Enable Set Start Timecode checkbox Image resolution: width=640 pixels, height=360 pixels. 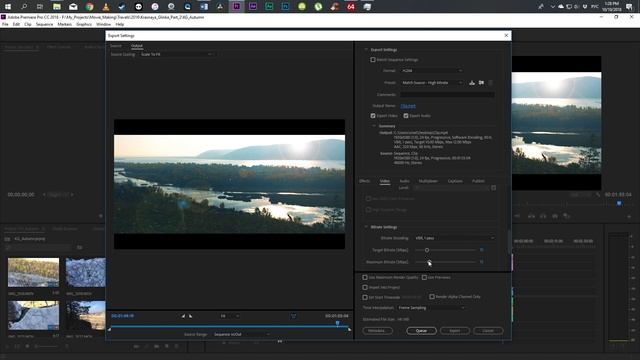coord(365,297)
